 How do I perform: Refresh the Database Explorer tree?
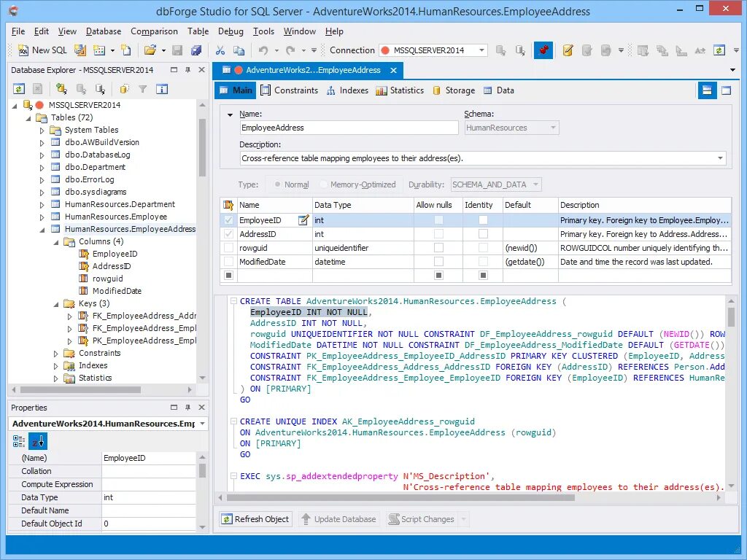pyautogui.click(x=18, y=88)
